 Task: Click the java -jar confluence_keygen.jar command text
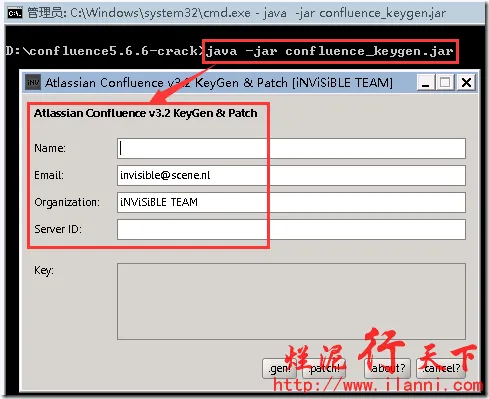coord(330,51)
